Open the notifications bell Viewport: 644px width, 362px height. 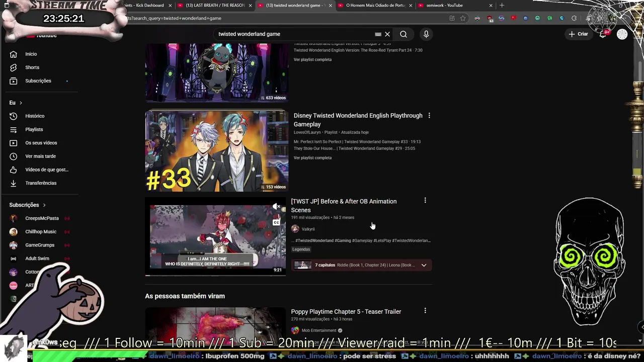tap(603, 34)
